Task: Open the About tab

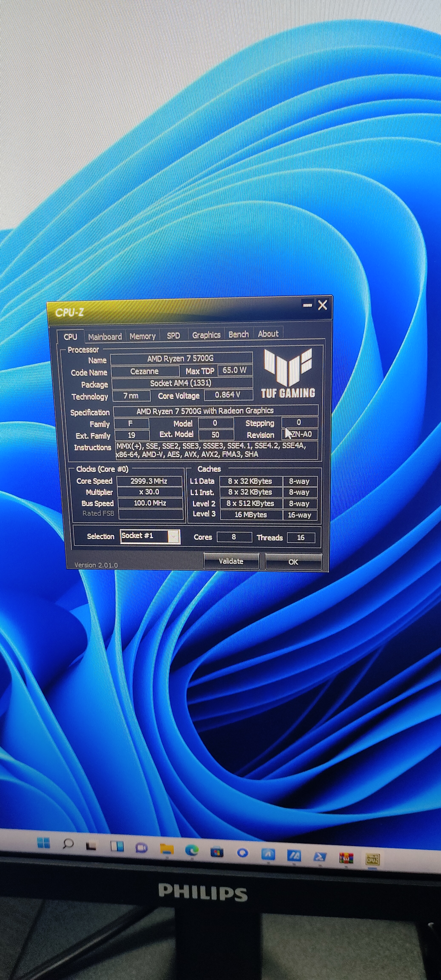Action: 268,334
